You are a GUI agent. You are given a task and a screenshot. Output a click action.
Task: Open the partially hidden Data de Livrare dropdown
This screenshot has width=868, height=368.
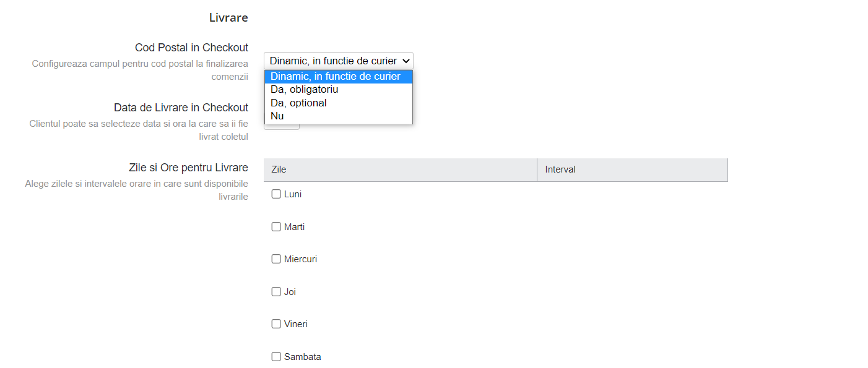click(282, 127)
